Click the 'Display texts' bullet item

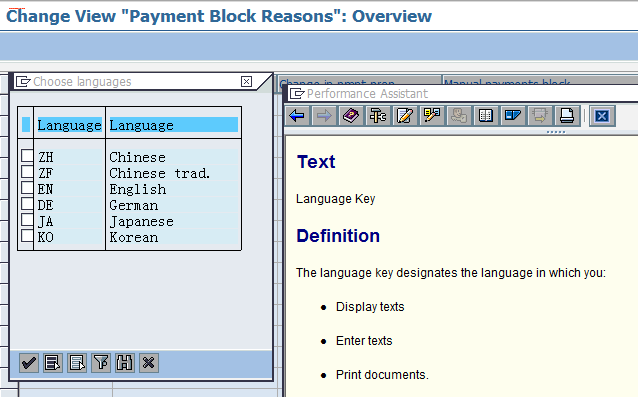point(370,307)
